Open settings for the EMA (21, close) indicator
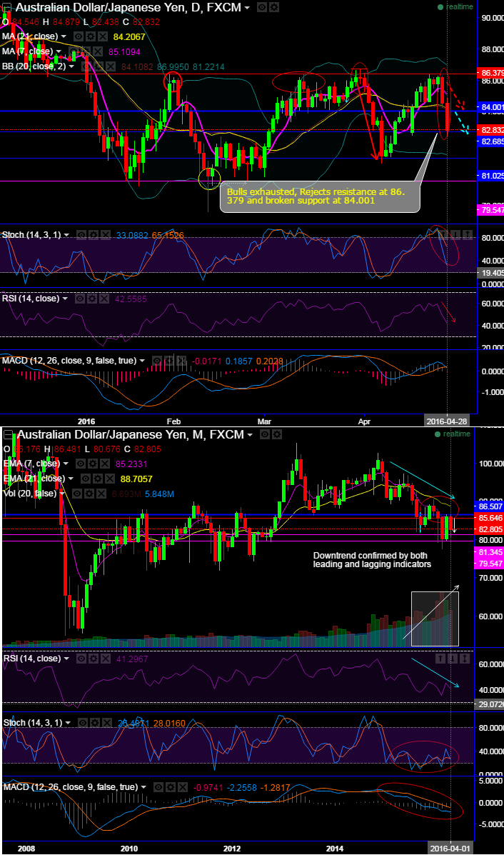The width and height of the screenshot is (504, 855). (98, 479)
